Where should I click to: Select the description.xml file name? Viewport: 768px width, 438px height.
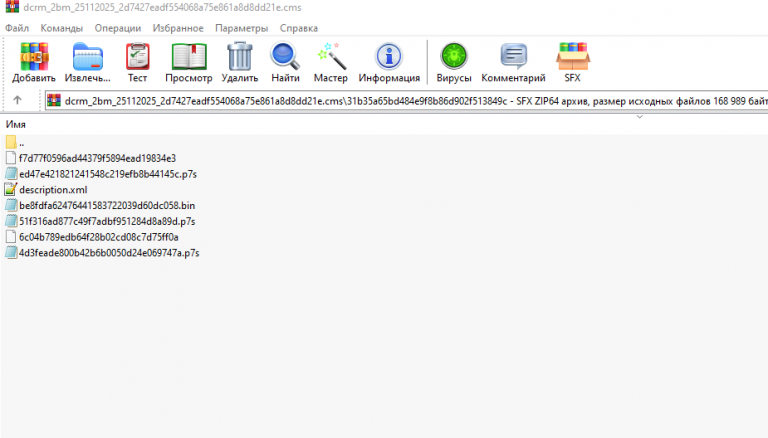[53, 190]
